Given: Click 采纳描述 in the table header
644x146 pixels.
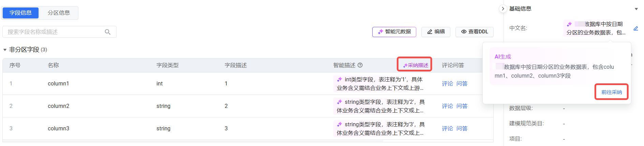Looking at the screenshot, I should click(415, 65).
